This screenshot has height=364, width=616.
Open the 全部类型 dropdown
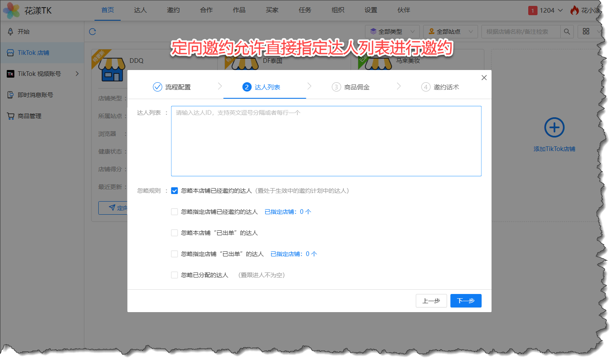tap(392, 32)
